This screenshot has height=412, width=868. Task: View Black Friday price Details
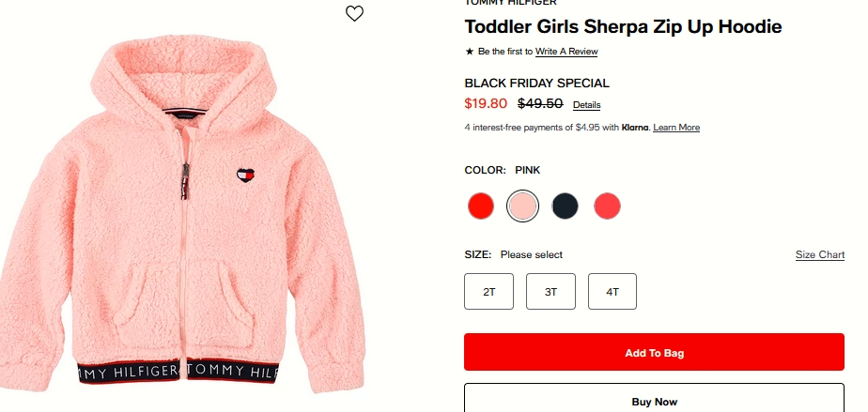coord(586,104)
